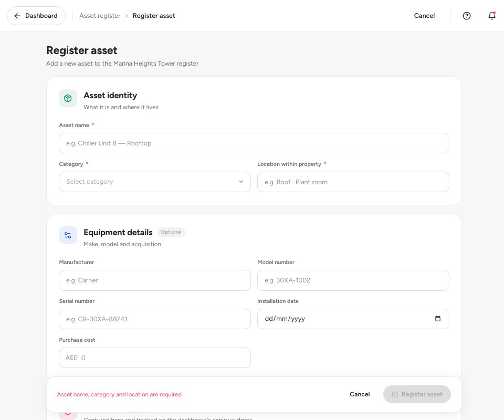Click the Installation date dd/mm/yyyy field

353,319
